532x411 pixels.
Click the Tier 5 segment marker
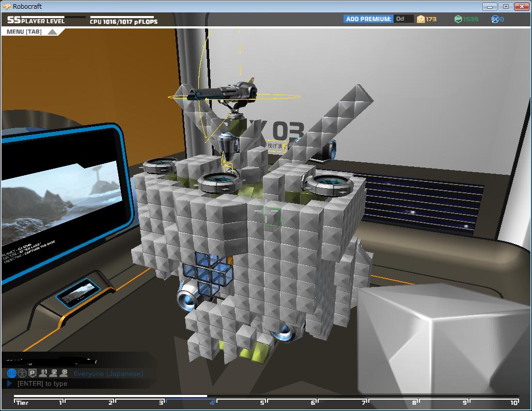263,403
